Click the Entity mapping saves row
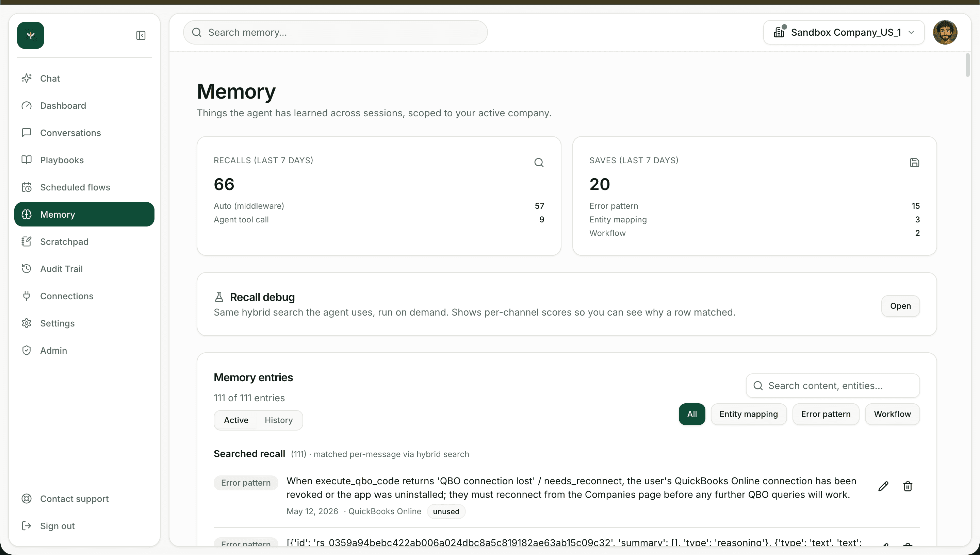 [754, 220]
